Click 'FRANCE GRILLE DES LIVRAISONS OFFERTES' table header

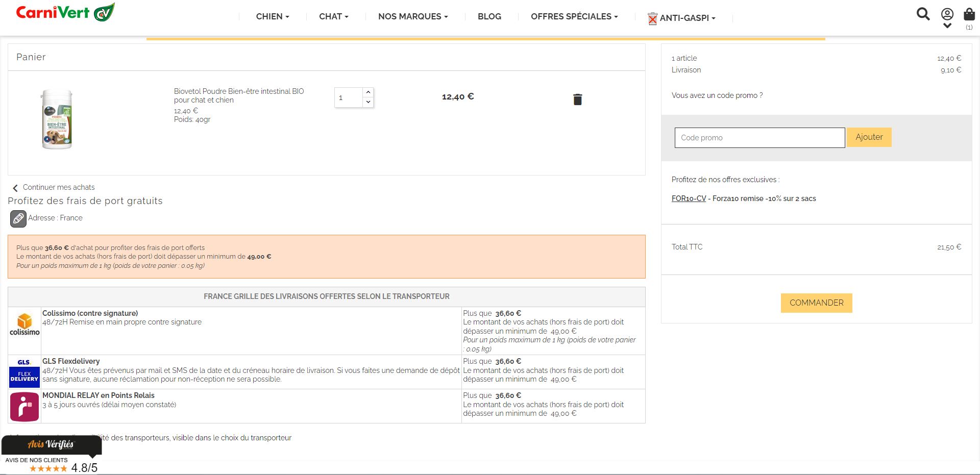(327, 296)
